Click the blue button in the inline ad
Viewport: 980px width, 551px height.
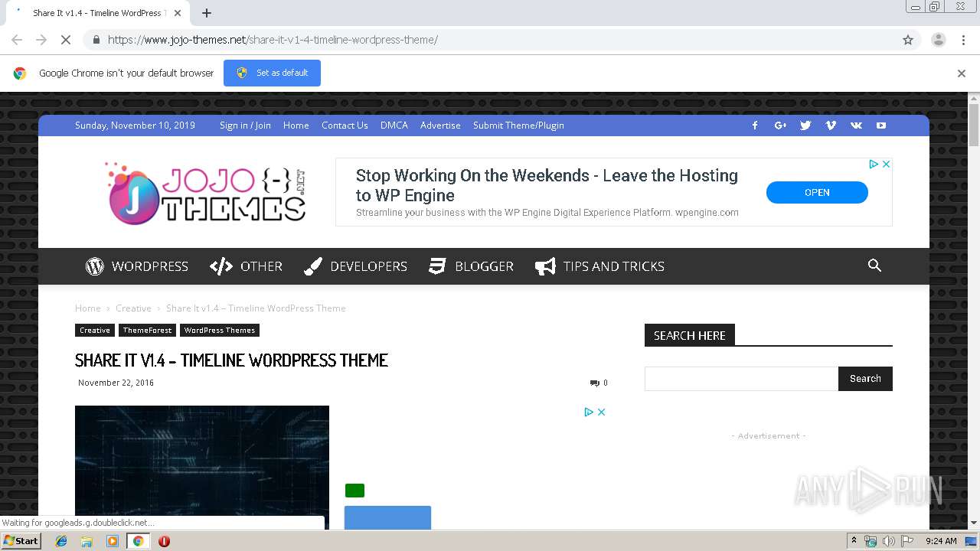point(387,517)
